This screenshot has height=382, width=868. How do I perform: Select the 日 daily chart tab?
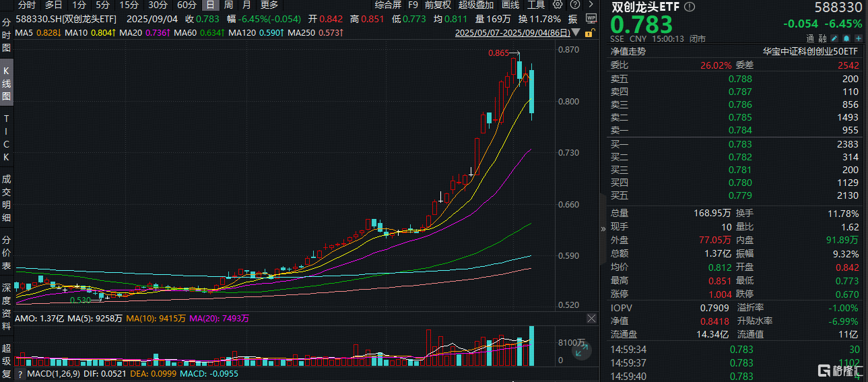(x=210, y=5)
